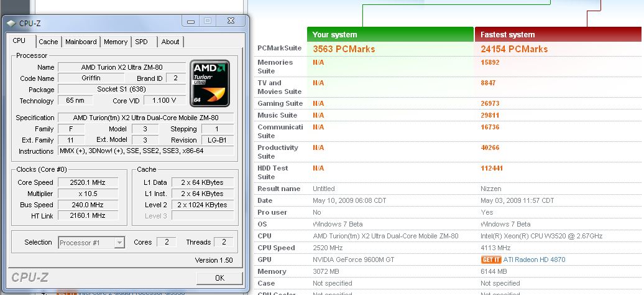Open the ATI Radeon HD 4870 link
Viewport: 644px width, 295px height.
[535, 260]
